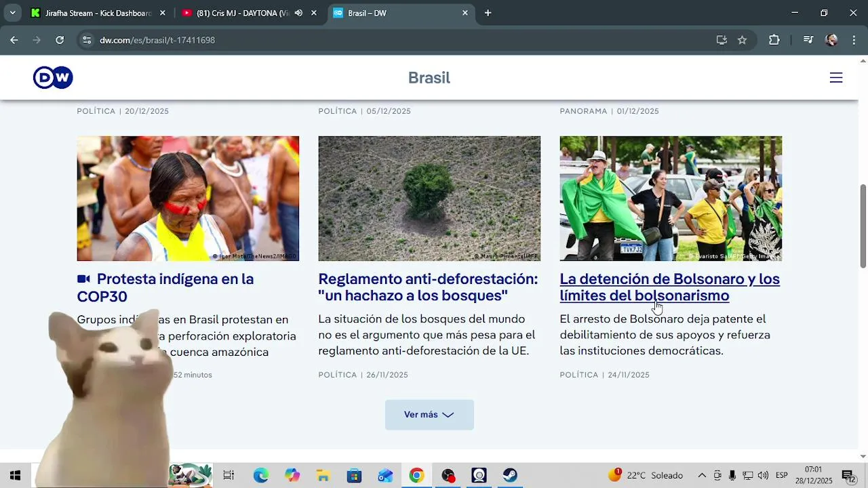Open article 'Reglamento anti-deforestación' headline
868x488 pixels.
tap(428, 287)
